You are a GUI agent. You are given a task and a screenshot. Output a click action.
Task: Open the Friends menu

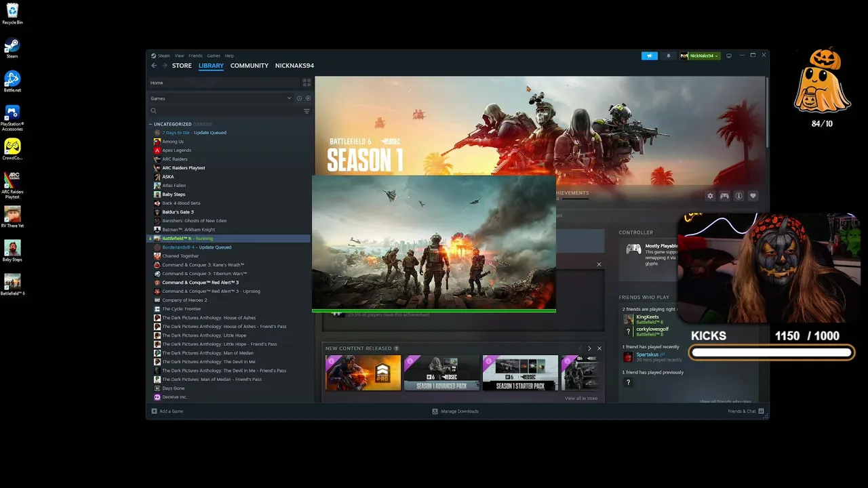point(195,56)
